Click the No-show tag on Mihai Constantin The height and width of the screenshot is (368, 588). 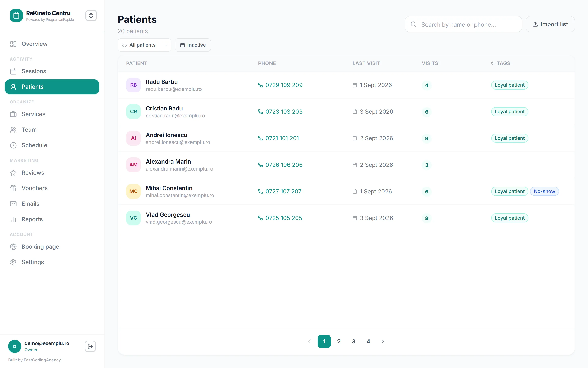(544, 191)
